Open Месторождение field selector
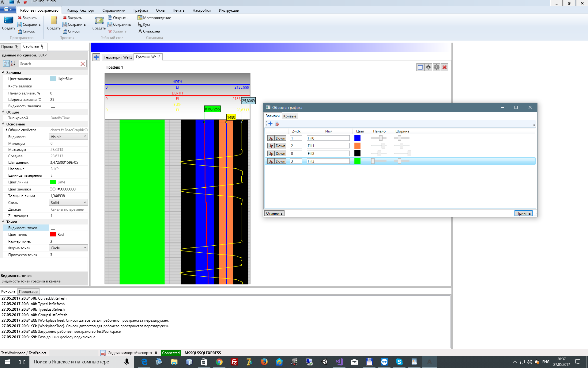This screenshot has height=368, width=588. (x=154, y=18)
